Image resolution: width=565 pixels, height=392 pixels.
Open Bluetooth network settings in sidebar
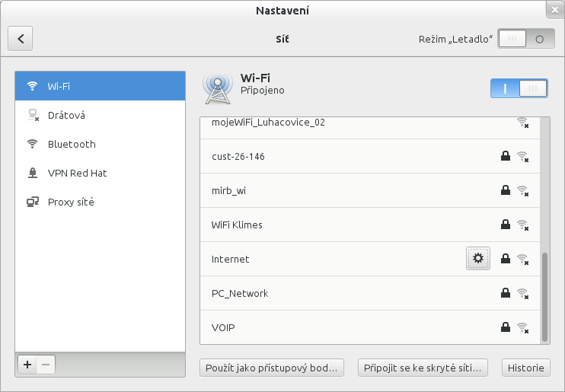101,144
